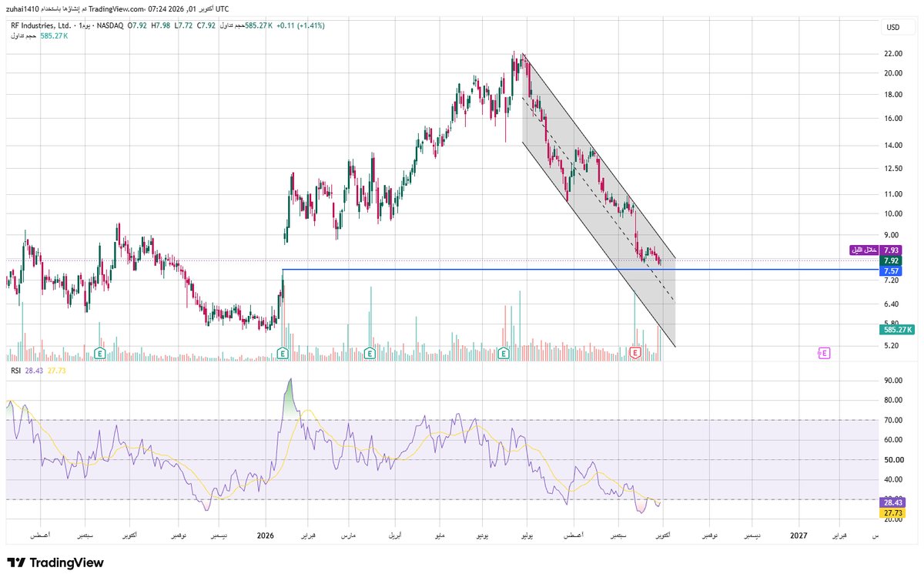
Task: Click the yellow RSI average label 27.73
Action: [892, 512]
